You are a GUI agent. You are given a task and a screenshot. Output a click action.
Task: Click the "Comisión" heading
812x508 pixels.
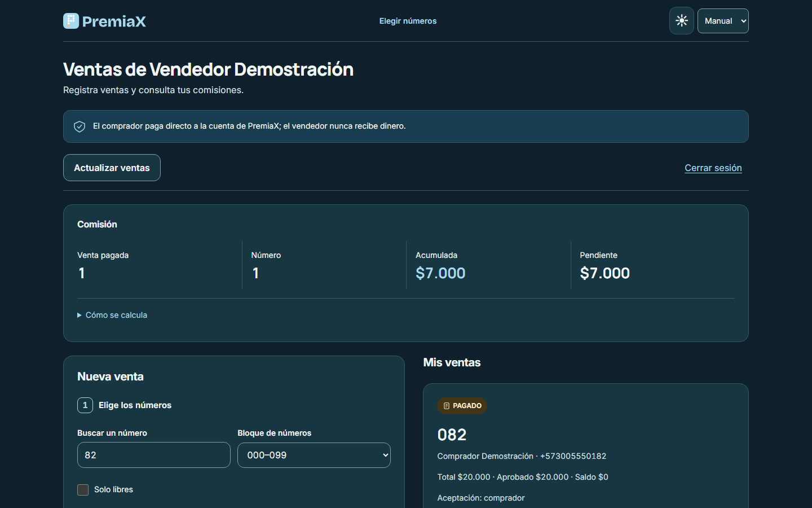click(97, 224)
